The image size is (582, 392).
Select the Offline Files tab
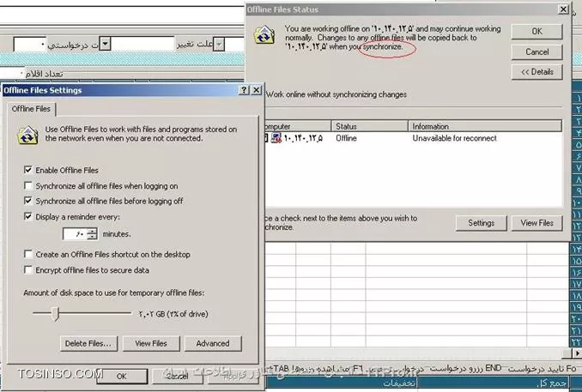31,109
